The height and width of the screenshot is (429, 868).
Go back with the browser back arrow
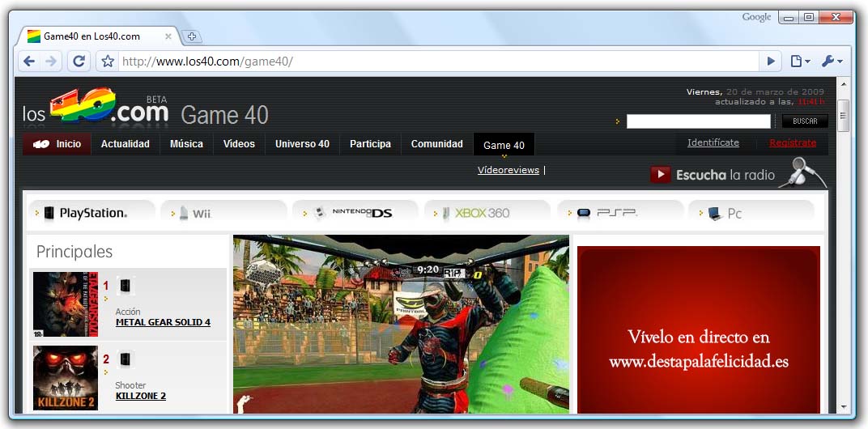[29, 62]
